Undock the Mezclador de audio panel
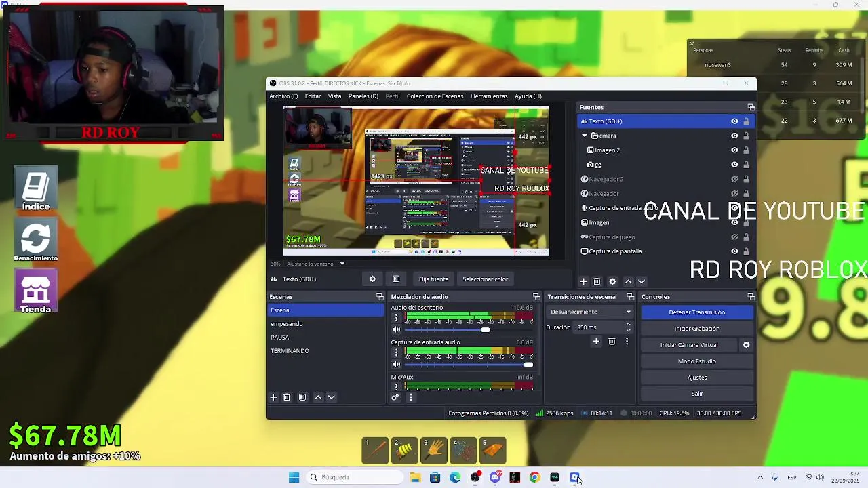The width and height of the screenshot is (868, 488). (536, 297)
